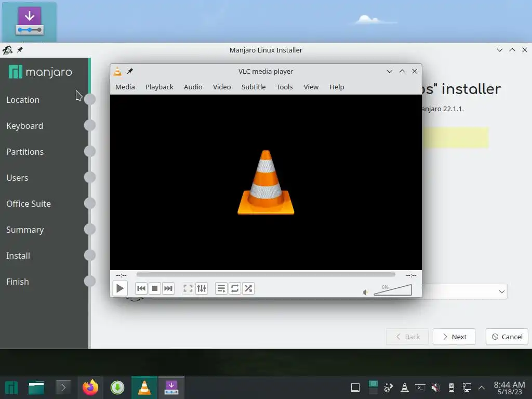Click Cancel in Manjaro installer
The image size is (532, 399).
pos(507,337)
